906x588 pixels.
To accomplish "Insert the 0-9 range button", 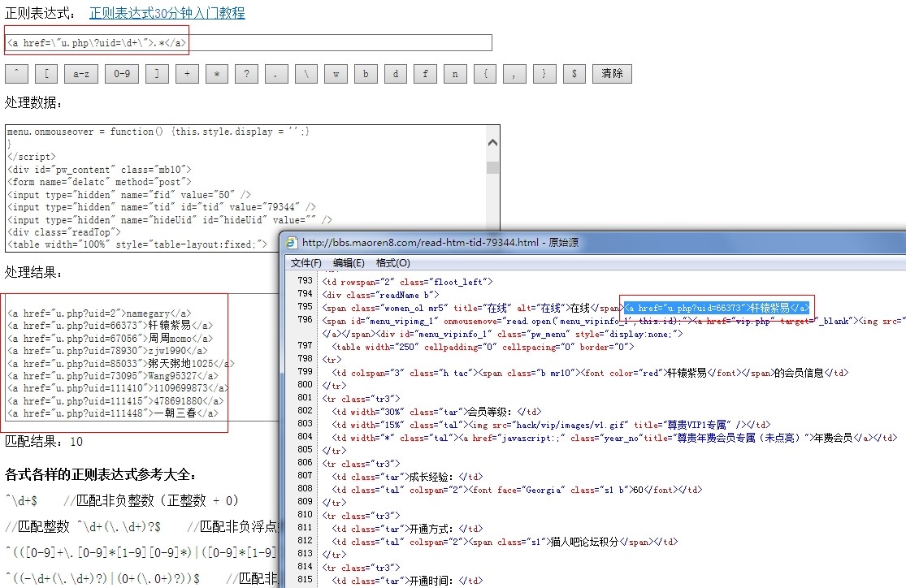I will coord(121,74).
